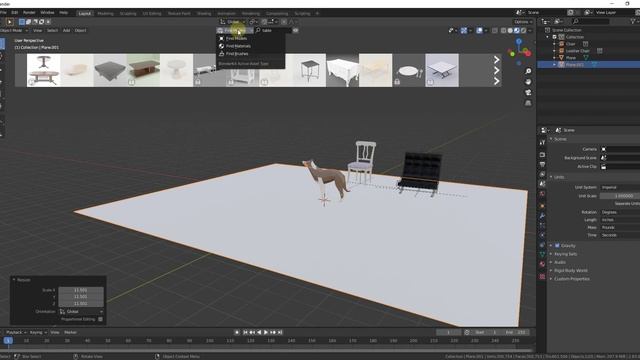Click the red X axis on navigation gizmo
This screenshot has width=640, height=360.
pos(528,53)
